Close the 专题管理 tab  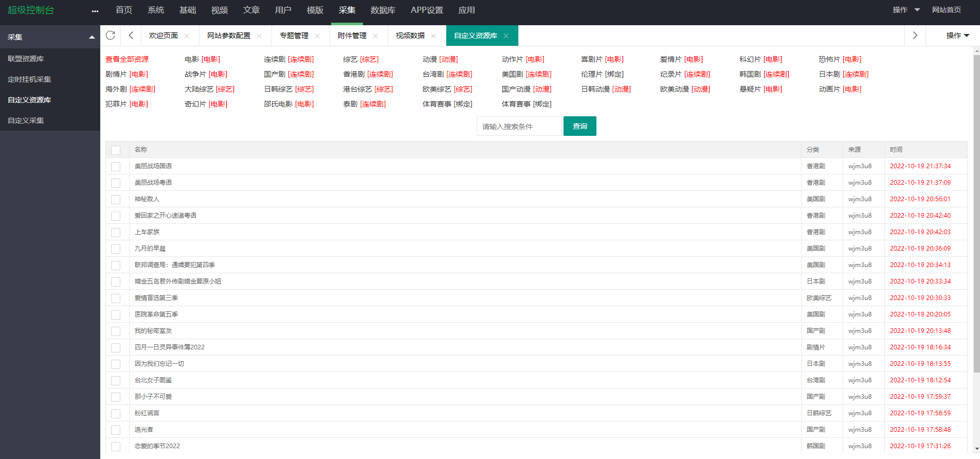[317, 36]
